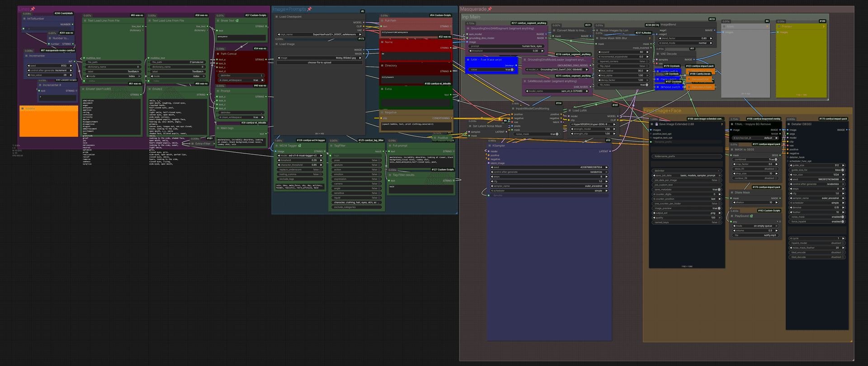Select the Inp Main group title

[471, 17]
